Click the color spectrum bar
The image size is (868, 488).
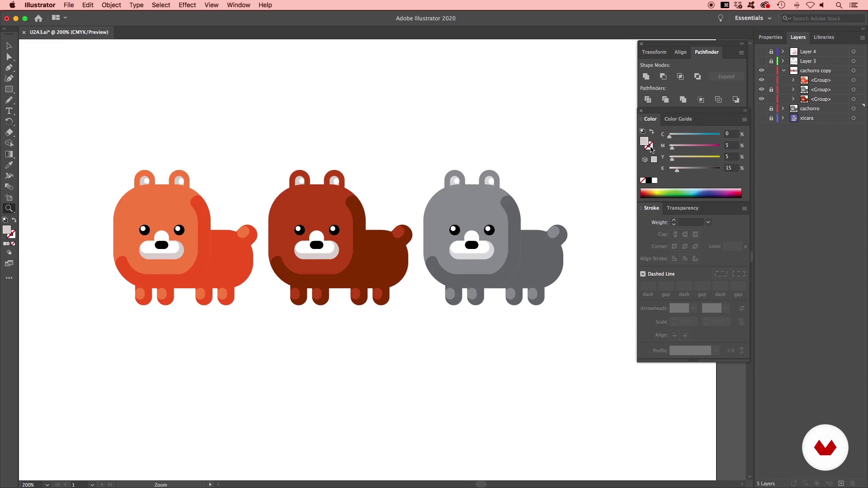[690, 193]
